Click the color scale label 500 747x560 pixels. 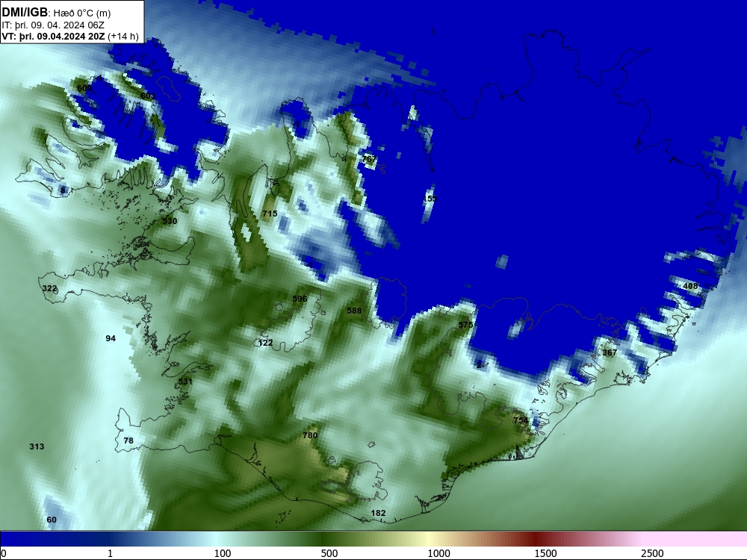[x=329, y=553]
